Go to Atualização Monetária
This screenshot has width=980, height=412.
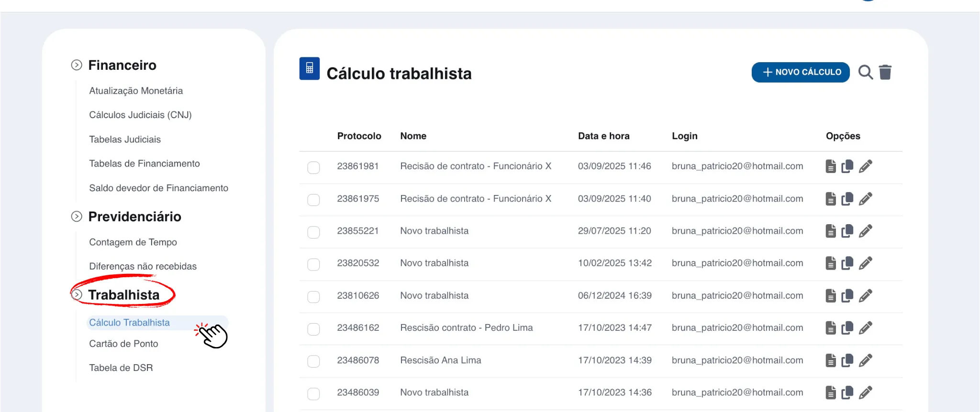pos(136,91)
